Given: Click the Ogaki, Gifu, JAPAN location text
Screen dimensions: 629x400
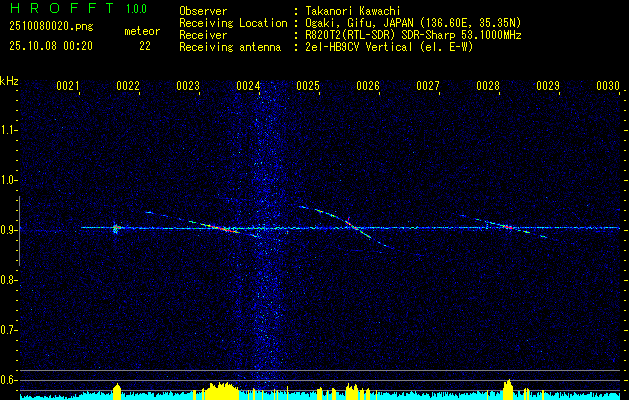Looking at the screenshot, I should (x=413, y=23).
